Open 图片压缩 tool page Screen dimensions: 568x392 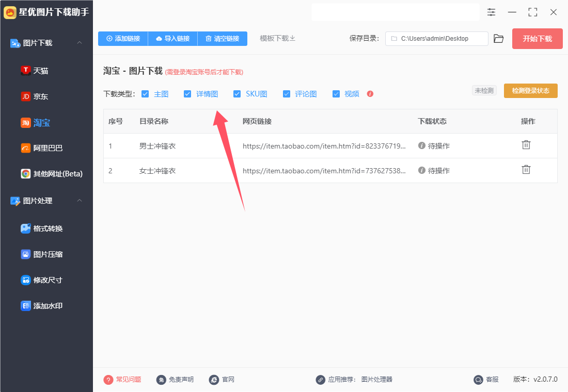tap(48, 254)
